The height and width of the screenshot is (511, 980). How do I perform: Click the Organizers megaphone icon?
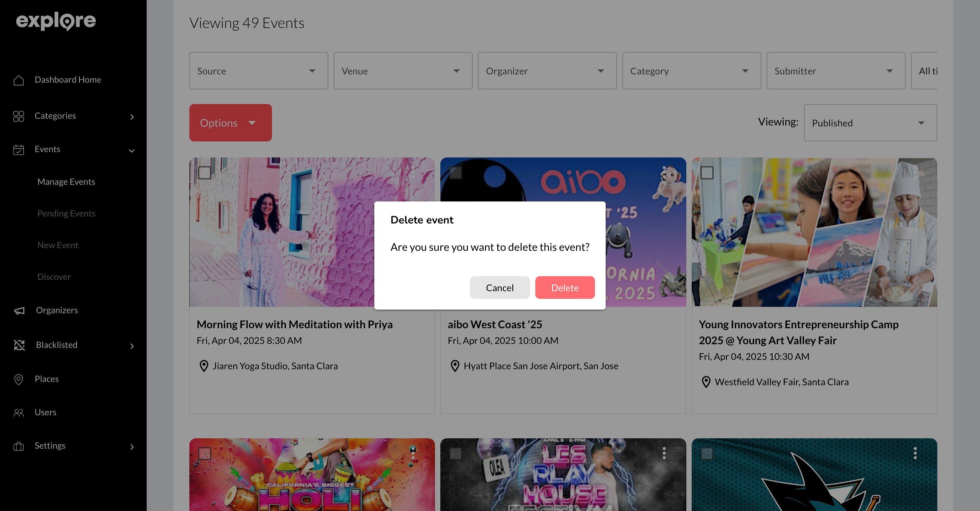pos(19,311)
